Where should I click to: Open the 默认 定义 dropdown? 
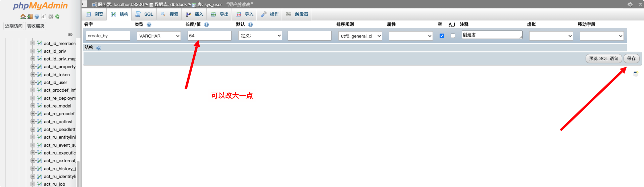(x=260, y=36)
